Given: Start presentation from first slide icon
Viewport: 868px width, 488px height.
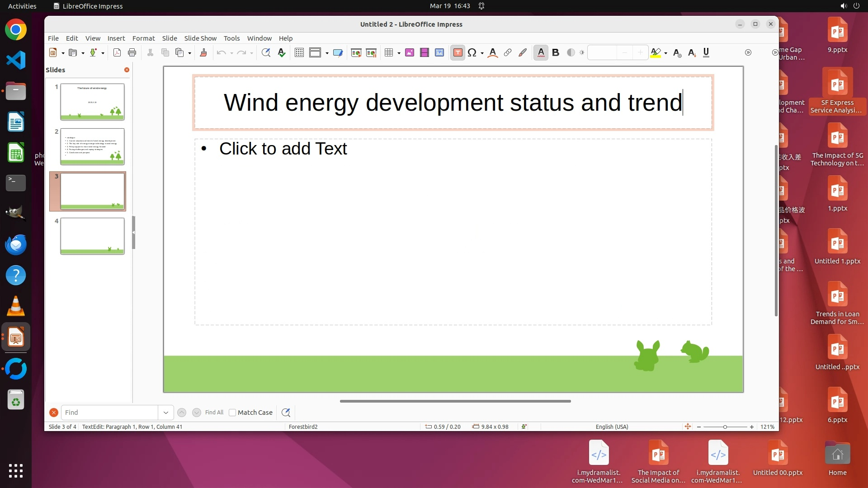Looking at the screenshot, I should 356,53.
